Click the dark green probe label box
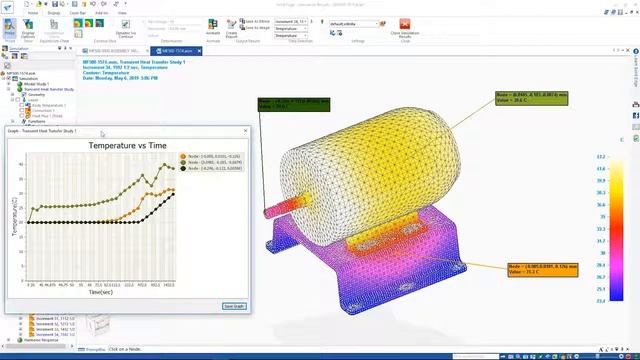The width and height of the screenshot is (640, 360). coord(294,104)
